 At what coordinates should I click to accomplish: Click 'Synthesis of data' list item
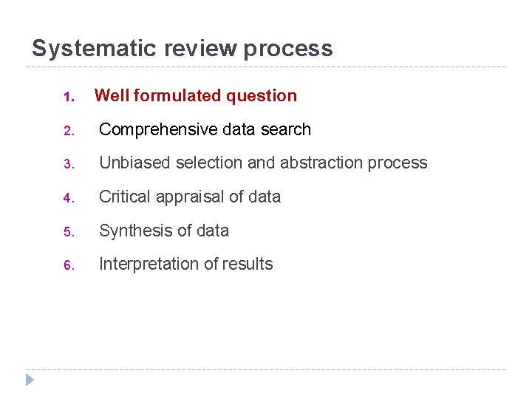[164, 231]
